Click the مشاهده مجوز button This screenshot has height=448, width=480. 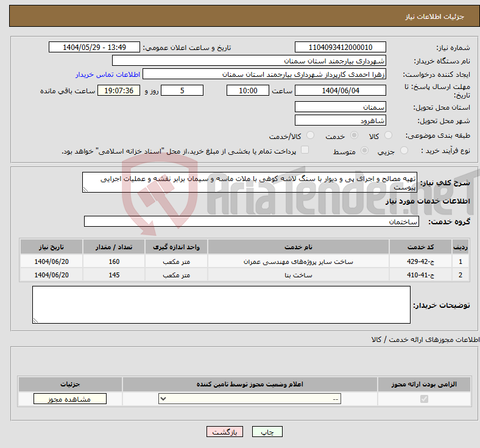click(x=70, y=399)
